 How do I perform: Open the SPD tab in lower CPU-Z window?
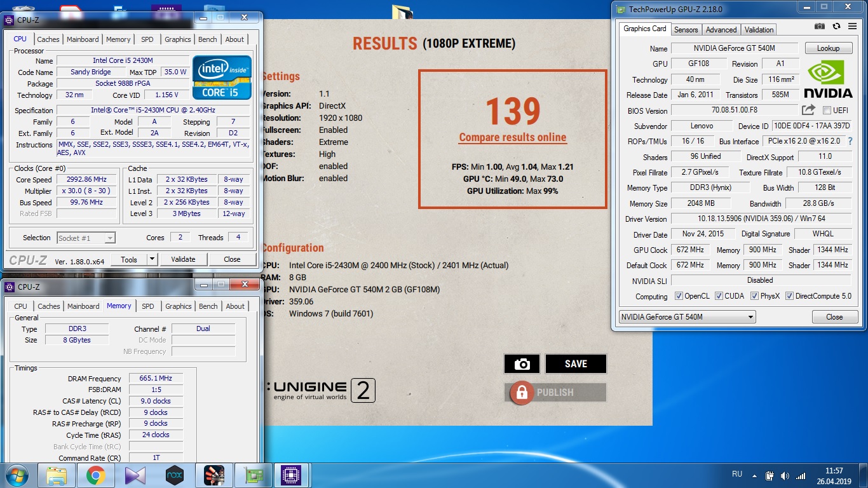click(x=148, y=306)
